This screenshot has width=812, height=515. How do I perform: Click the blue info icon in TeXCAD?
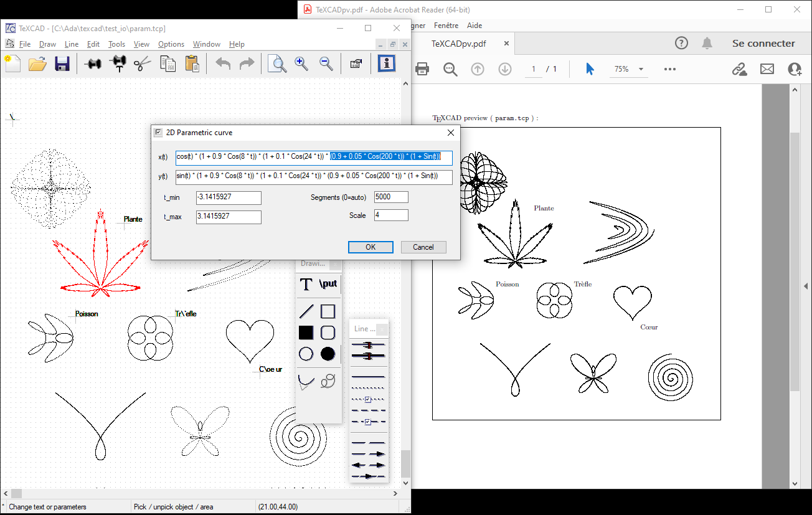point(386,63)
